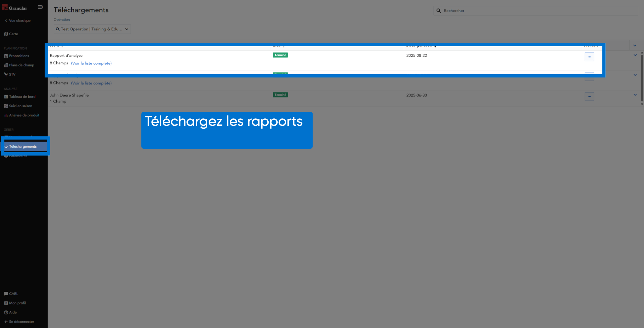Screen dimensions: 644x328
Task: Go to Suivi en saison
Action: (18, 106)
